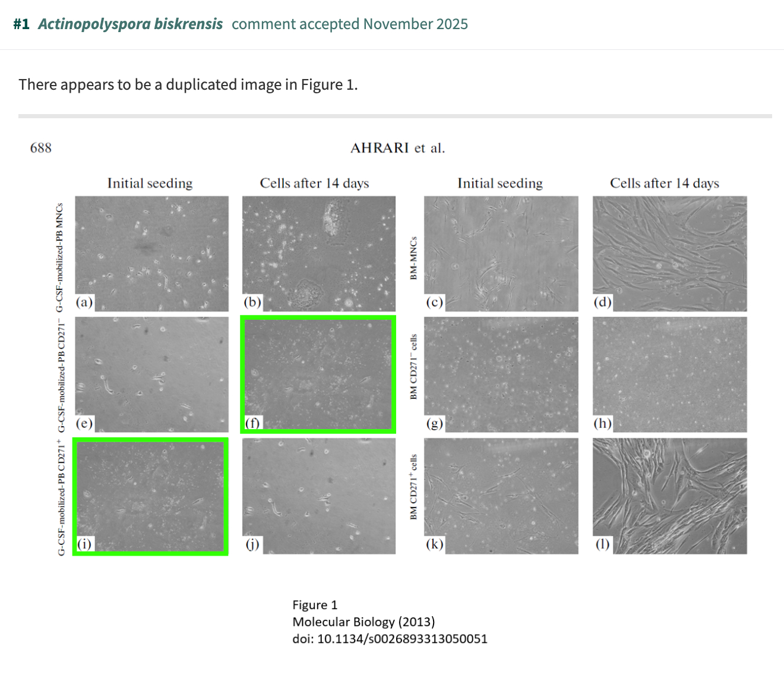The width and height of the screenshot is (784, 681).
Task: Click the green-highlighted panel (f)
Action: click(319, 374)
